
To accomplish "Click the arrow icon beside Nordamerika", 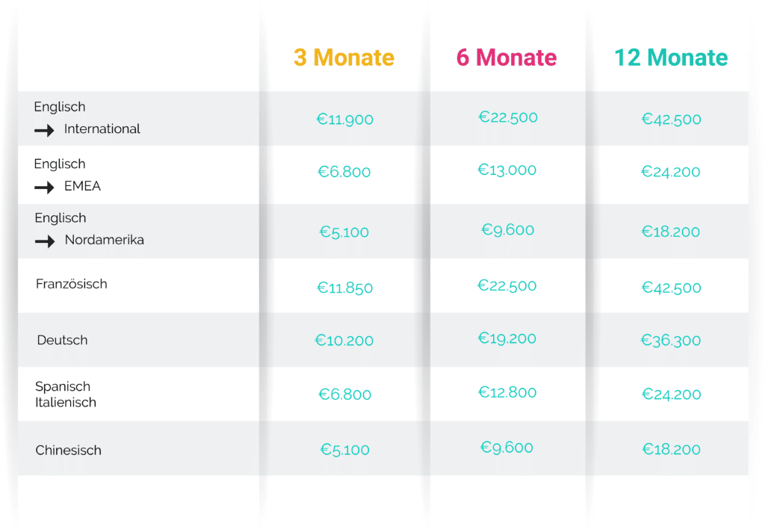I will (45, 241).
